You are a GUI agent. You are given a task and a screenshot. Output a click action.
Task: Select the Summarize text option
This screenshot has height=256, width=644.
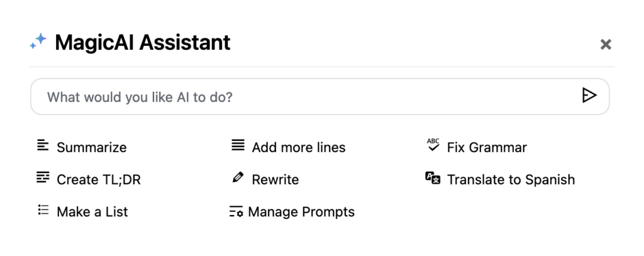(92, 148)
